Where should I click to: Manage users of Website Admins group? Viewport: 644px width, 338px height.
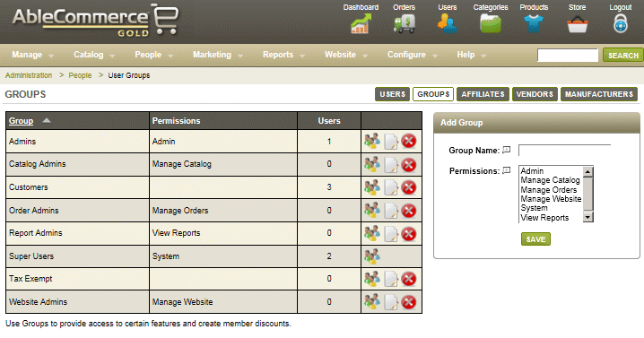[372, 302]
